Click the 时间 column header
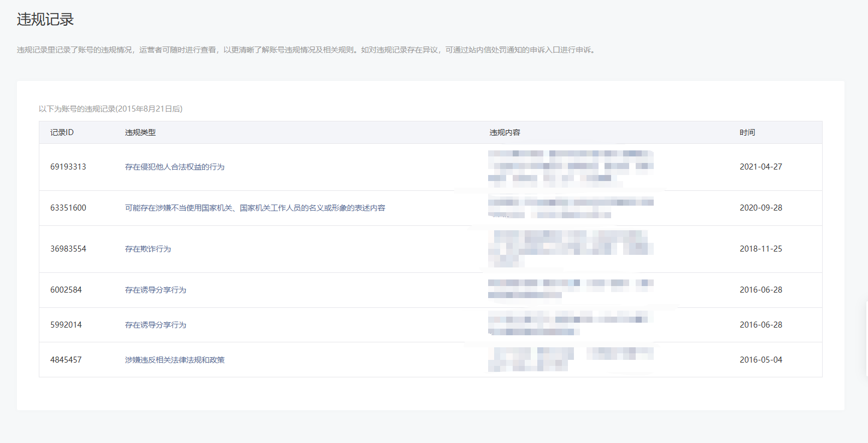 point(747,132)
